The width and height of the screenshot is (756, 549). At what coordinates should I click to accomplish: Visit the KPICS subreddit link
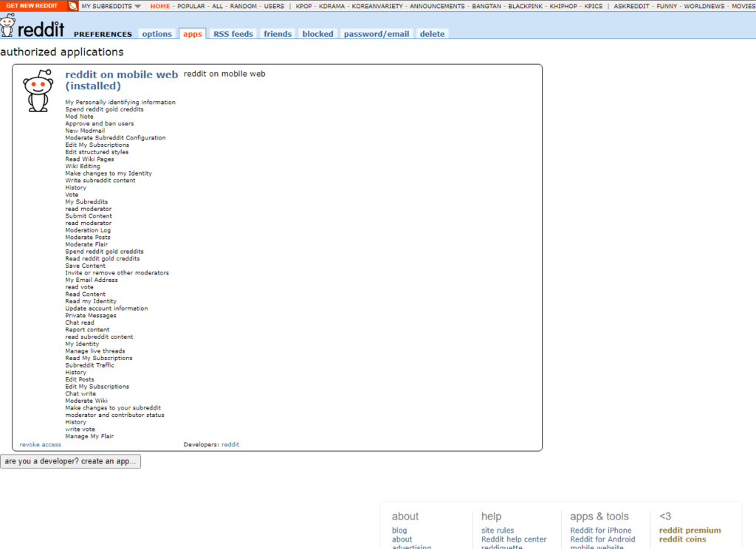[594, 6]
